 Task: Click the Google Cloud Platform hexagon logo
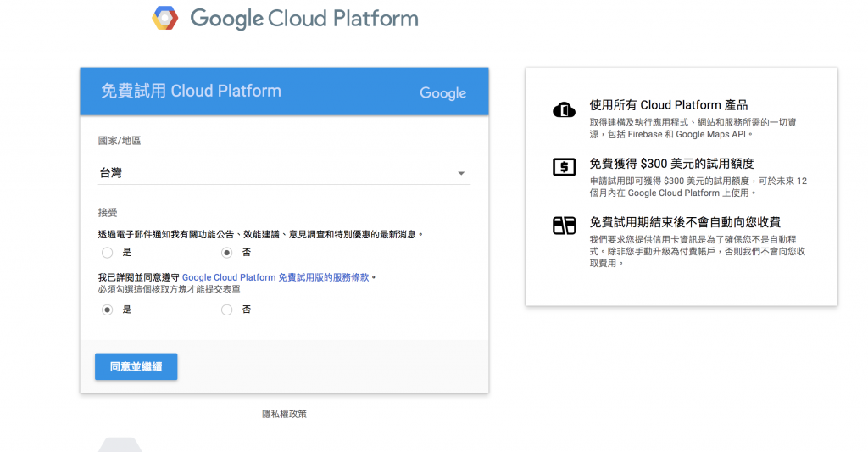[165, 18]
